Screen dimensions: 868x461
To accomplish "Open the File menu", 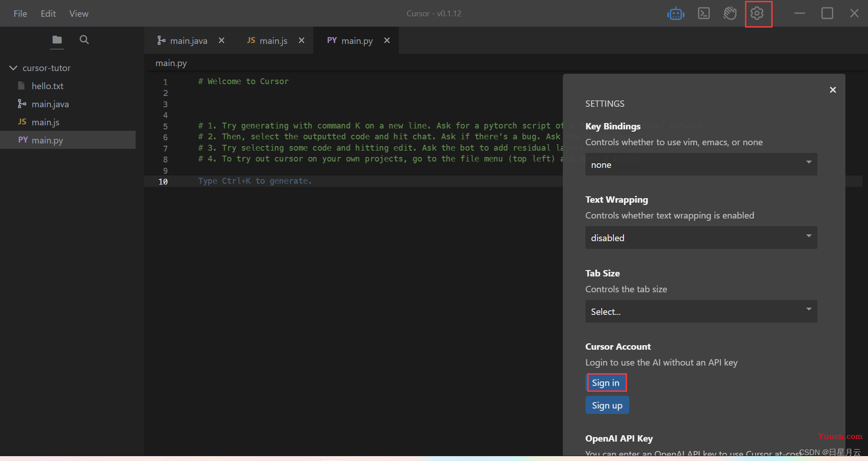I will [x=20, y=14].
